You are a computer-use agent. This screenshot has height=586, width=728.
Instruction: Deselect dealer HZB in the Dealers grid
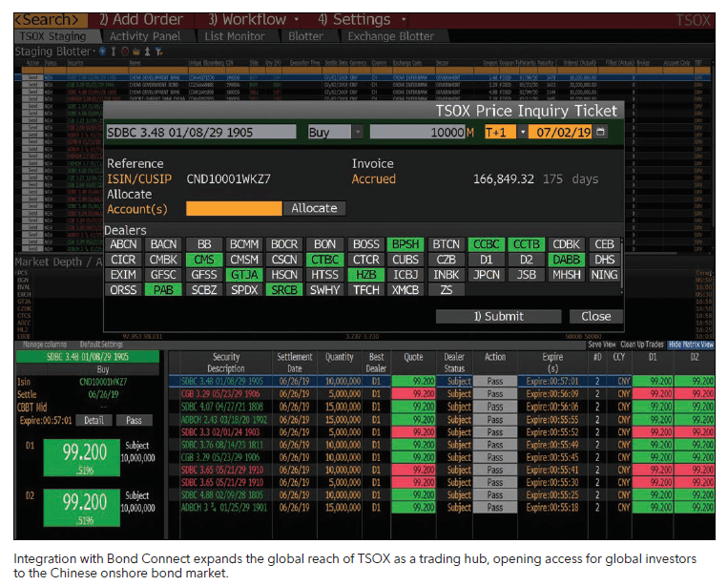pyautogui.click(x=365, y=275)
